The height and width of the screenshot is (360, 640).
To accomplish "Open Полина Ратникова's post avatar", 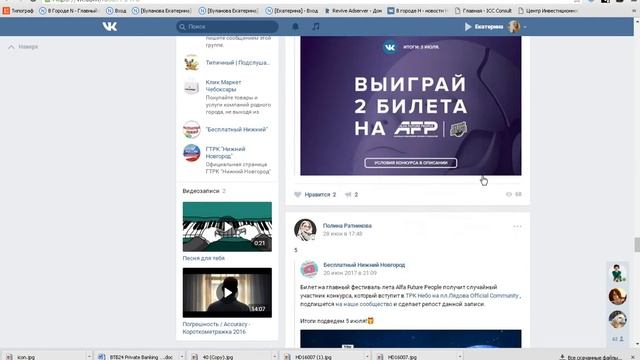I will tap(305, 230).
